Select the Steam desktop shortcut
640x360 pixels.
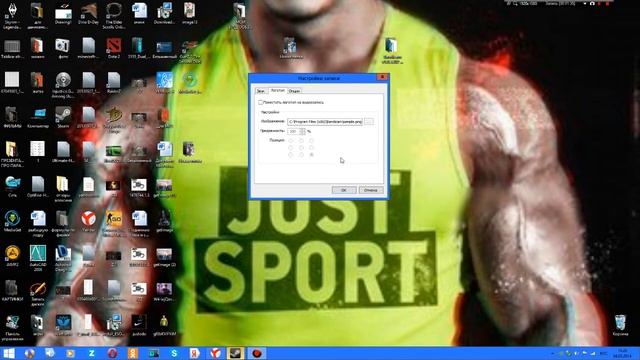pos(63,118)
